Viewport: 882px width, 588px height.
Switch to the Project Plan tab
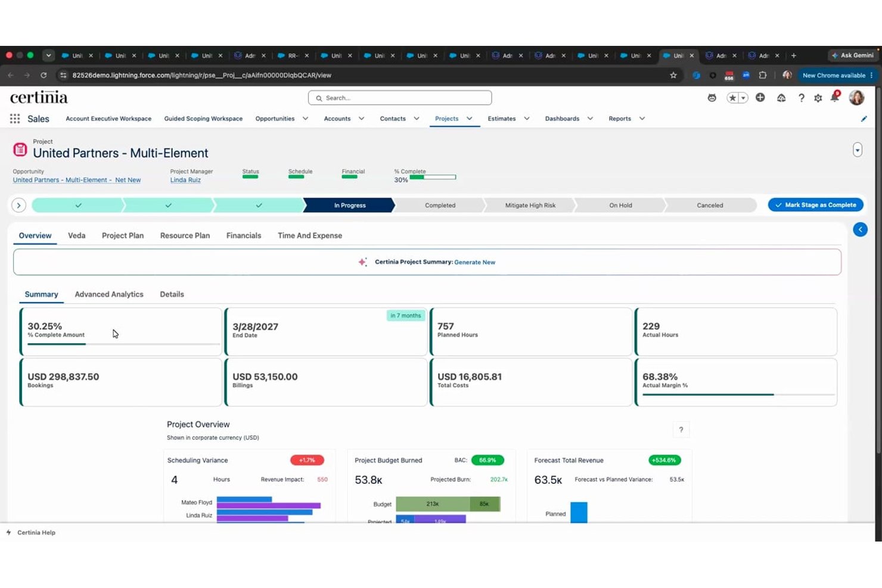[123, 235]
